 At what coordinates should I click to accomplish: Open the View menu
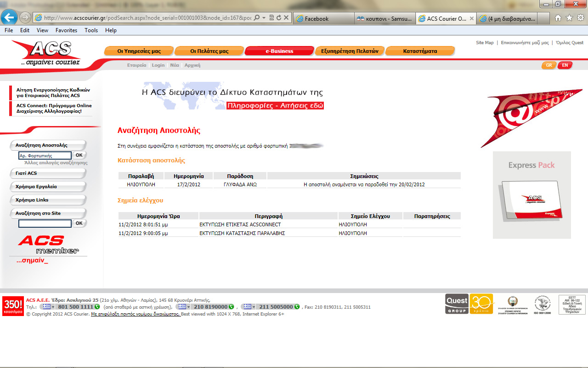(x=42, y=30)
